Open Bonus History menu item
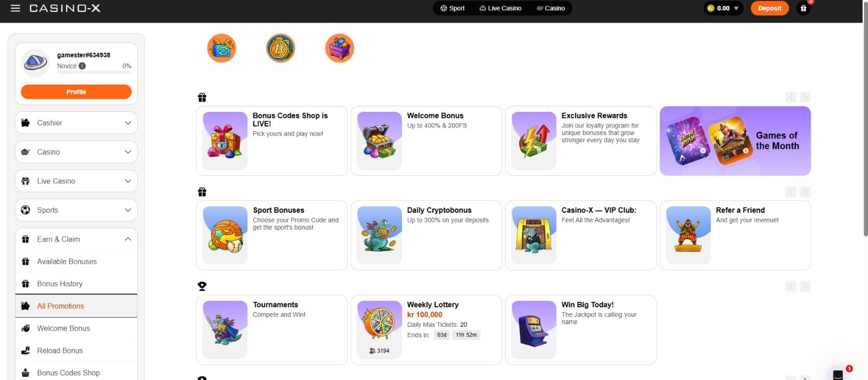 point(76,284)
